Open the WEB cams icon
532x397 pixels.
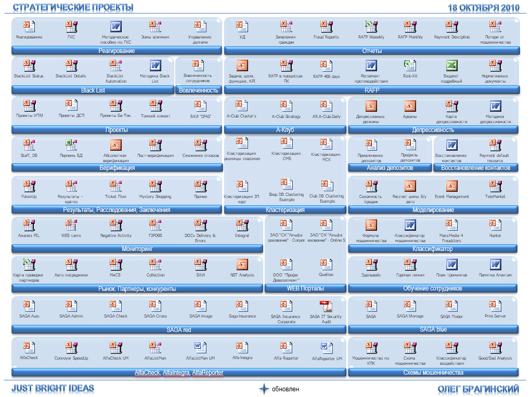pos(71,225)
